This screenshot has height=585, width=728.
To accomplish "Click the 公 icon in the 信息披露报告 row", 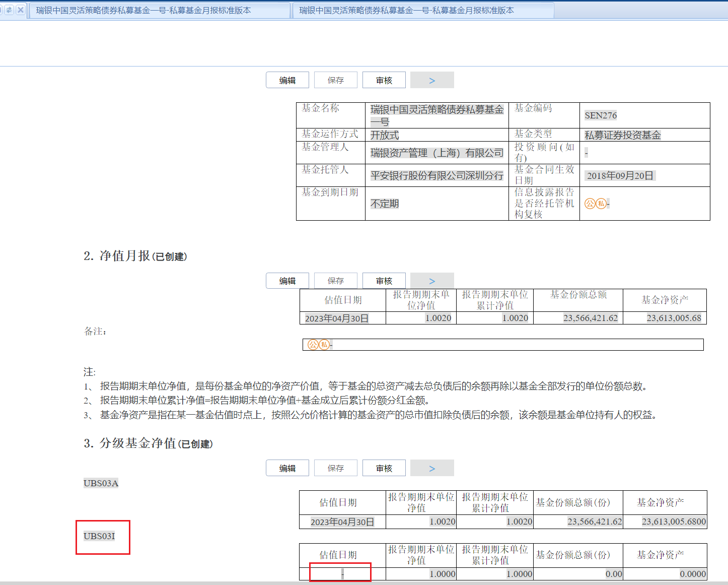I will (x=590, y=204).
